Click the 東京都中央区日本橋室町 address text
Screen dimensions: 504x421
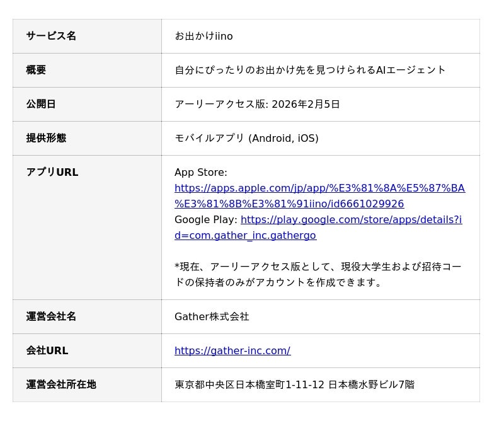(x=294, y=385)
